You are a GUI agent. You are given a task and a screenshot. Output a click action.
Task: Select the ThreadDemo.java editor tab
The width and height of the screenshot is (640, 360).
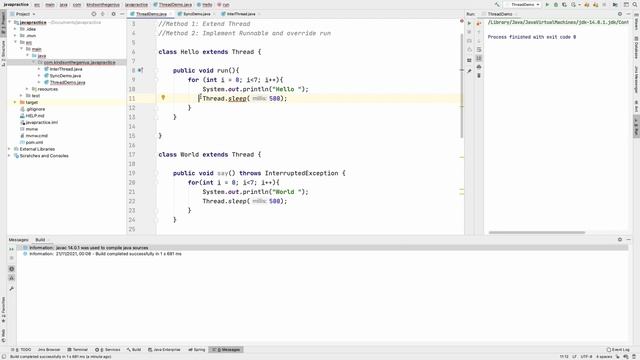(x=150, y=14)
